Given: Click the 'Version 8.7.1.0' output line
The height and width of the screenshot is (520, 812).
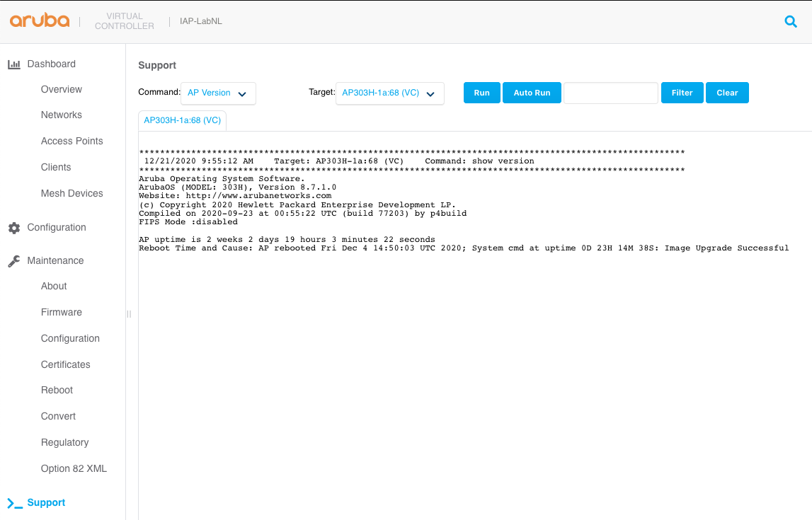Looking at the screenshot, I should [x=237, y=187].
